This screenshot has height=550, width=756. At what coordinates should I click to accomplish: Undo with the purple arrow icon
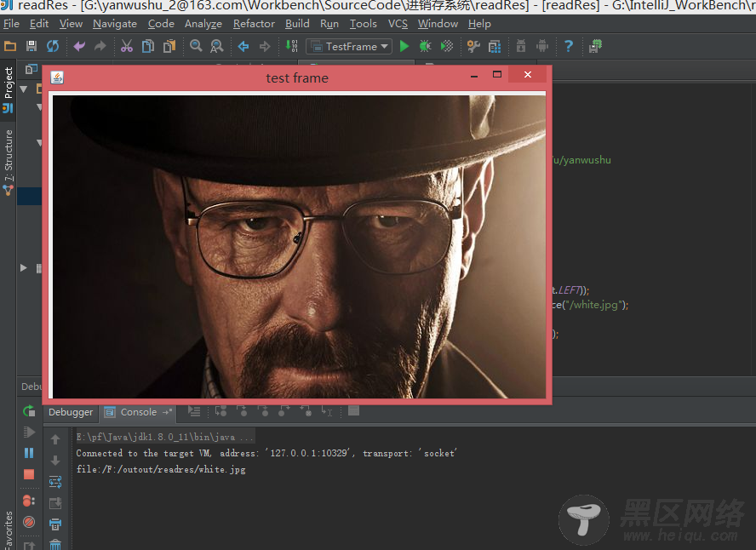click(x=79, y=46)
